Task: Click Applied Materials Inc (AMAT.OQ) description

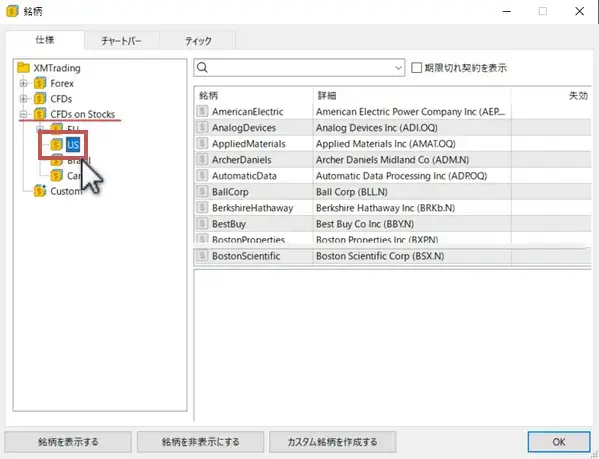Action: (385, 144)
